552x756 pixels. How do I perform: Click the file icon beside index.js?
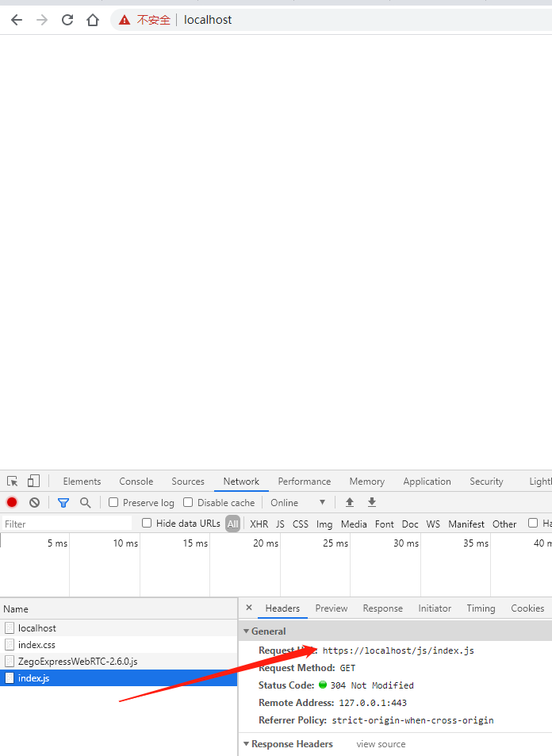coord(10,678)
